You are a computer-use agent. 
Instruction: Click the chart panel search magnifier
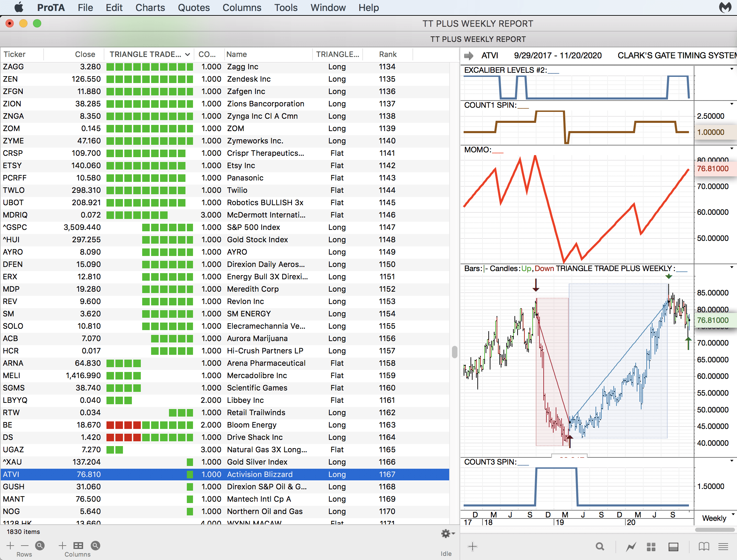600,547
